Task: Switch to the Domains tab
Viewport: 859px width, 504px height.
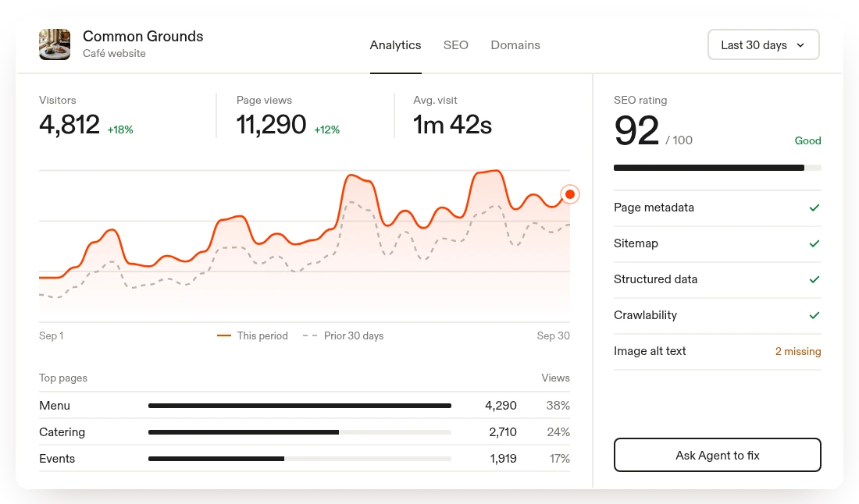Action: 515,45
